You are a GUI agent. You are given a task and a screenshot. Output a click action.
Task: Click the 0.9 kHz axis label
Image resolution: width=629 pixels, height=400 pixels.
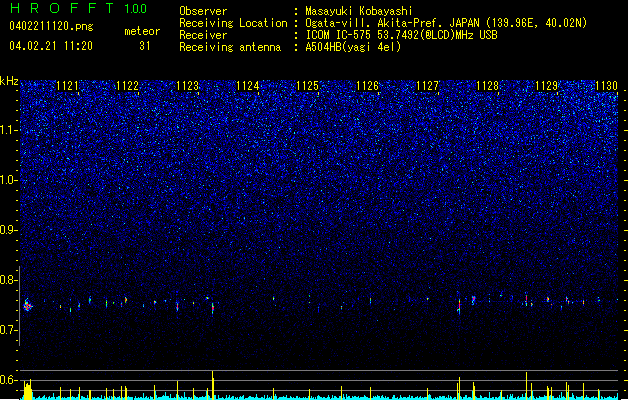click(8, 230)
